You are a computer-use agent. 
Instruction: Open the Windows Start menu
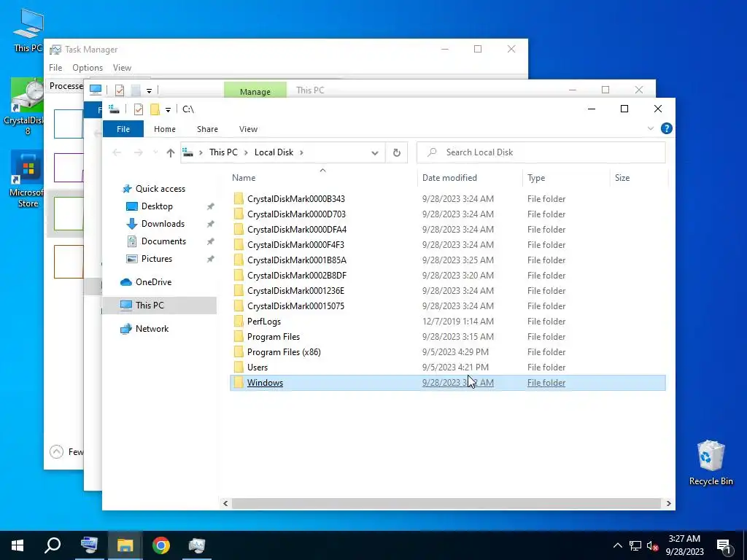(x=18, y=545)
